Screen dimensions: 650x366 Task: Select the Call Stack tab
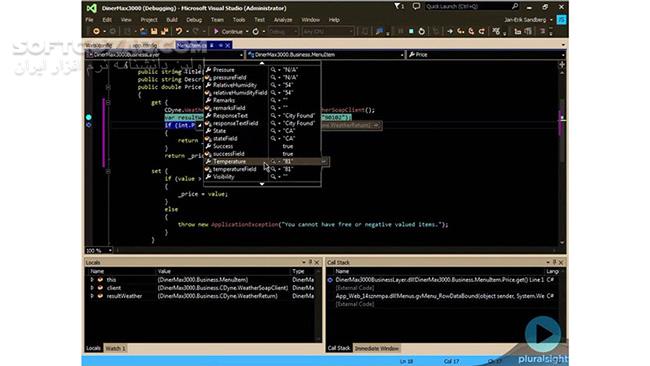pos(339,348)
